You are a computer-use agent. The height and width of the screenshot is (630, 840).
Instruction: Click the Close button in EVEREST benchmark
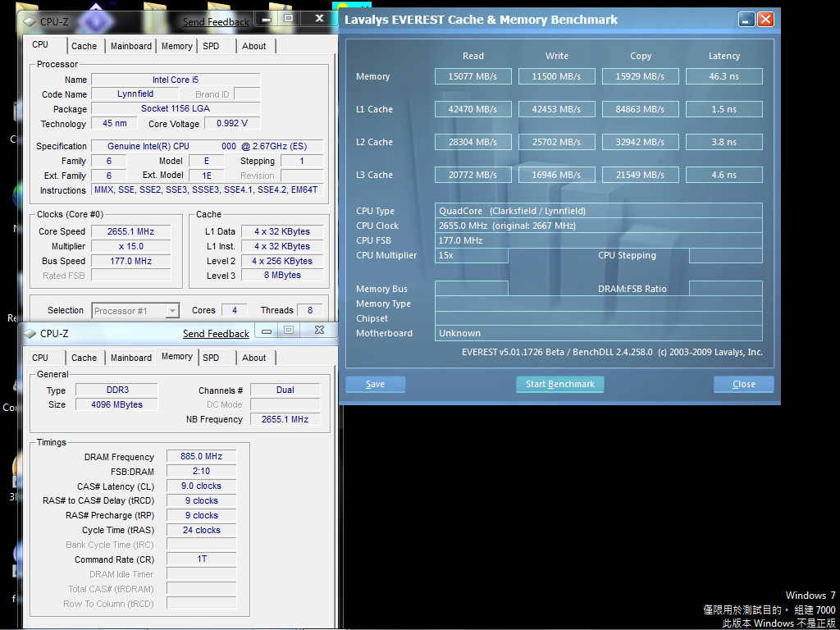(743, 384)
